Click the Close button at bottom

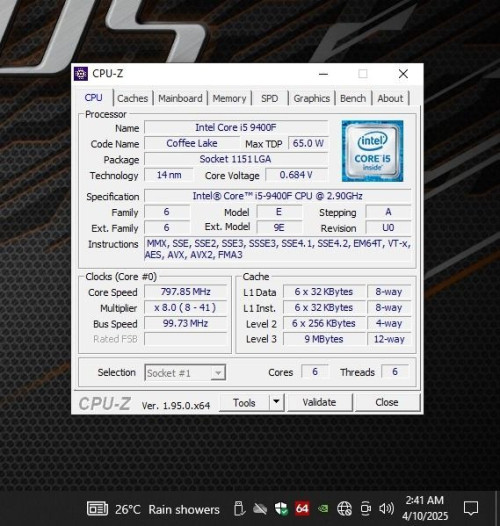387,402
